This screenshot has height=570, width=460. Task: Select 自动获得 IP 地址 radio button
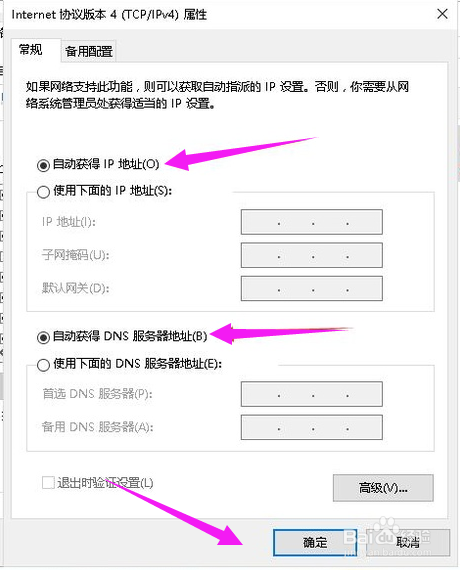[x=43, y=165]
